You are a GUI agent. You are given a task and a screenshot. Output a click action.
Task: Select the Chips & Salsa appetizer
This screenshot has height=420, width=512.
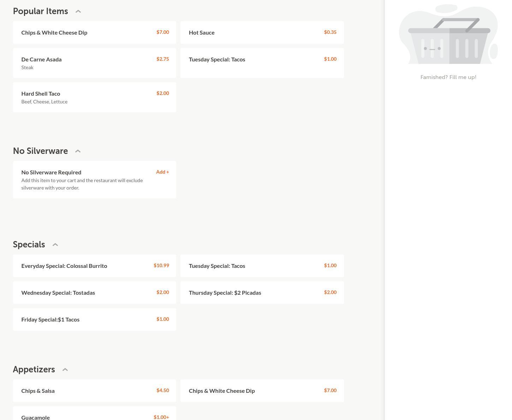(95, 391)
